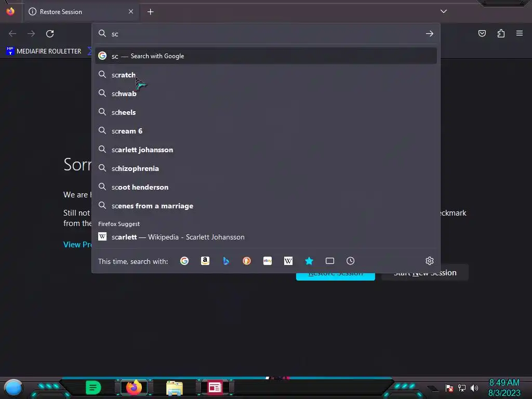
Task: Click the forward navigation arrow
Action: click(31, 34)
